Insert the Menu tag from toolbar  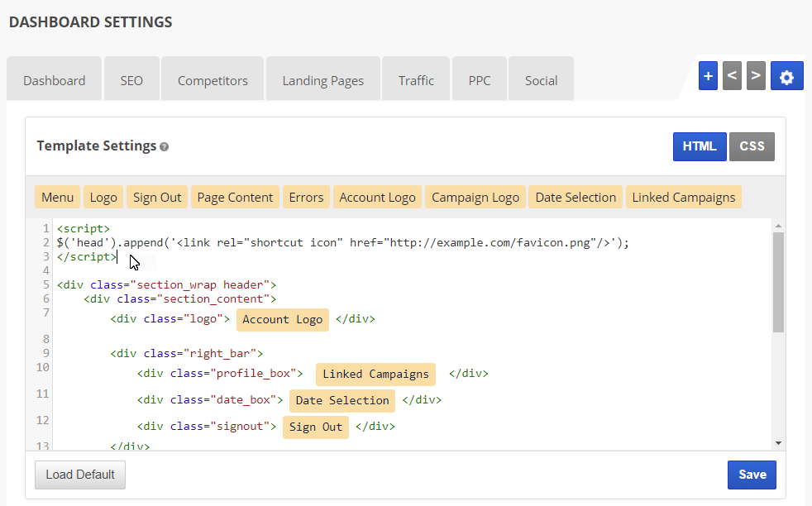[x=58, y=197]
